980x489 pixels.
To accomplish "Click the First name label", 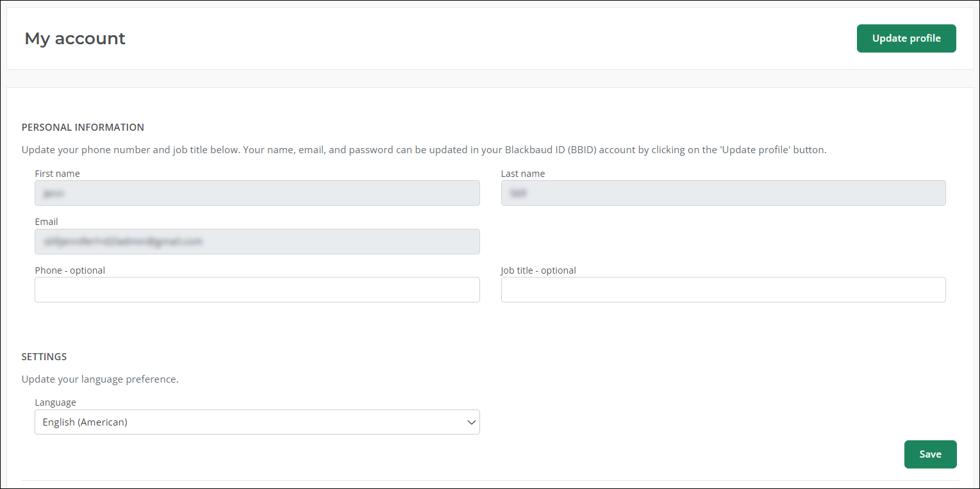I will pyautogui.click(x=57, y=174).
